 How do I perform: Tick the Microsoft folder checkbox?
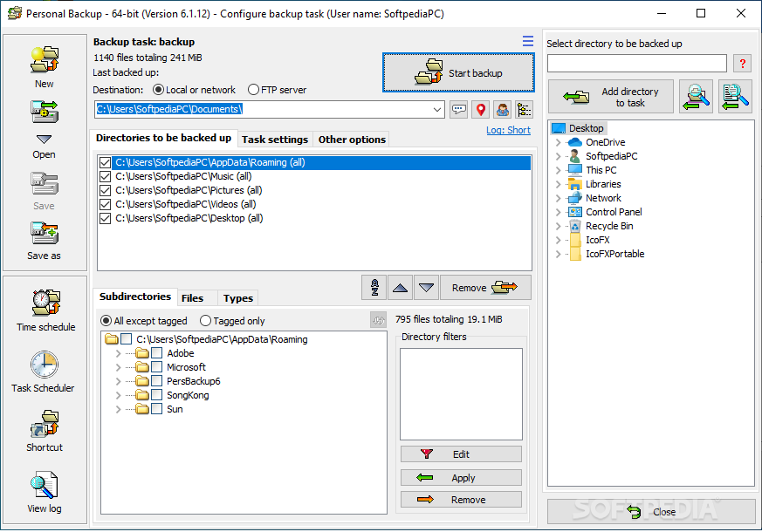(x=156, y=367)
